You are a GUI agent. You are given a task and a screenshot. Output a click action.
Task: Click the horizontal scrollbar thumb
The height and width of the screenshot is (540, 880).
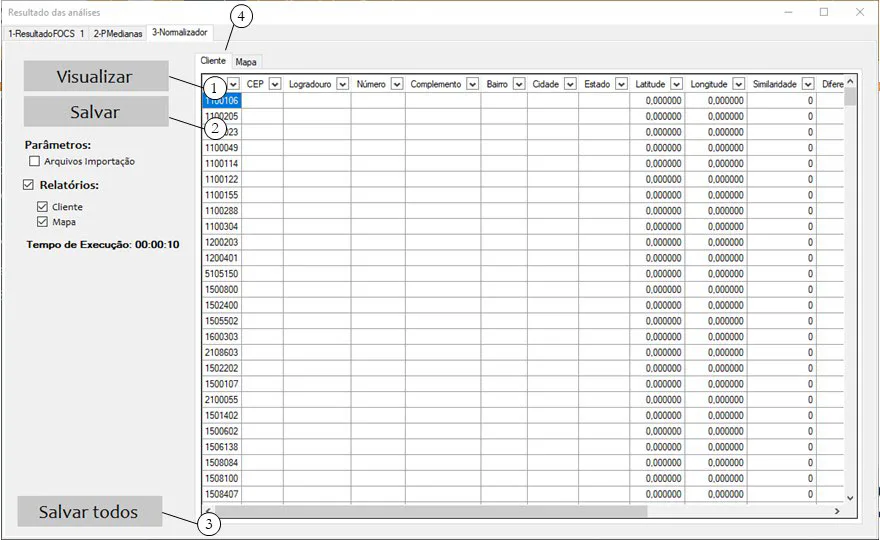pos(431,511)
